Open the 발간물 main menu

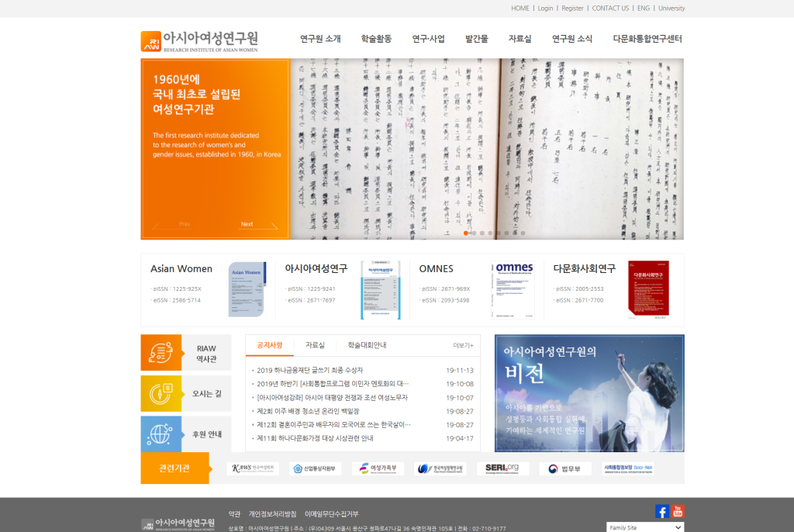tap(476, 39)
